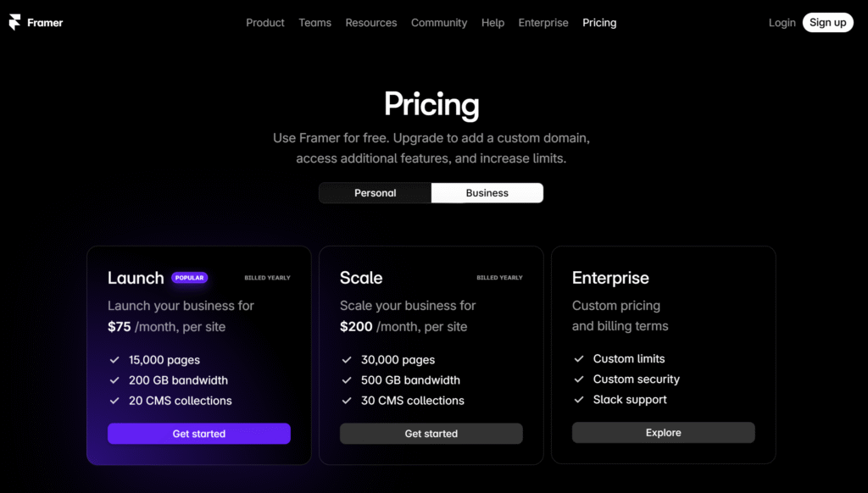Click the Framer wordmark text
868x493 pixels.
(x=45, y=23)
